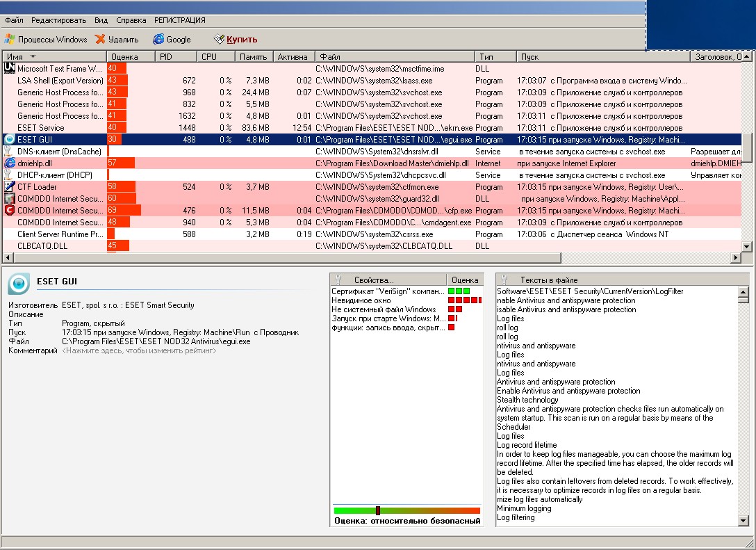Select Сертификат "VeriSign" property row
The height and width of the screenshot is (550, 756).
click(x=406, y=291)
